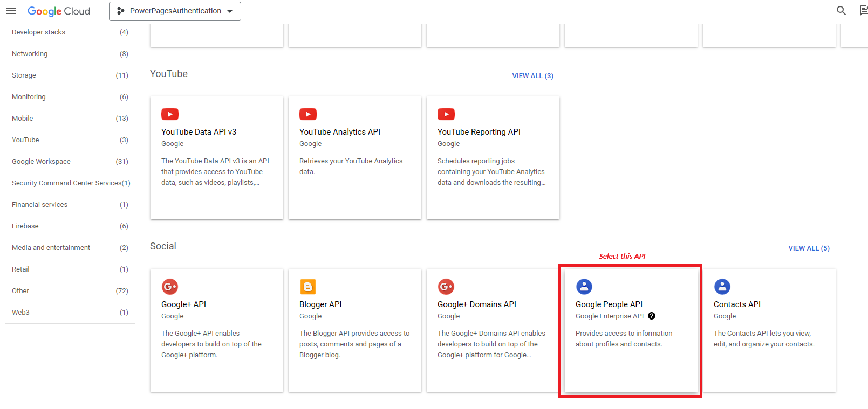Filter by Networking category
The height and width of the screenshot is (409, 868).
tap(70, 54)
